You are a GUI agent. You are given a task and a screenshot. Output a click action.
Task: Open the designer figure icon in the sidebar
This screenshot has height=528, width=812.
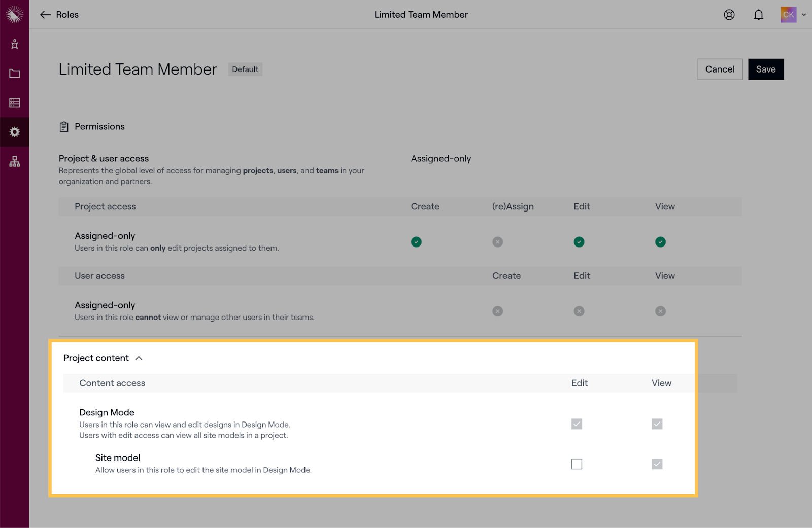click(x=15, y=44)
